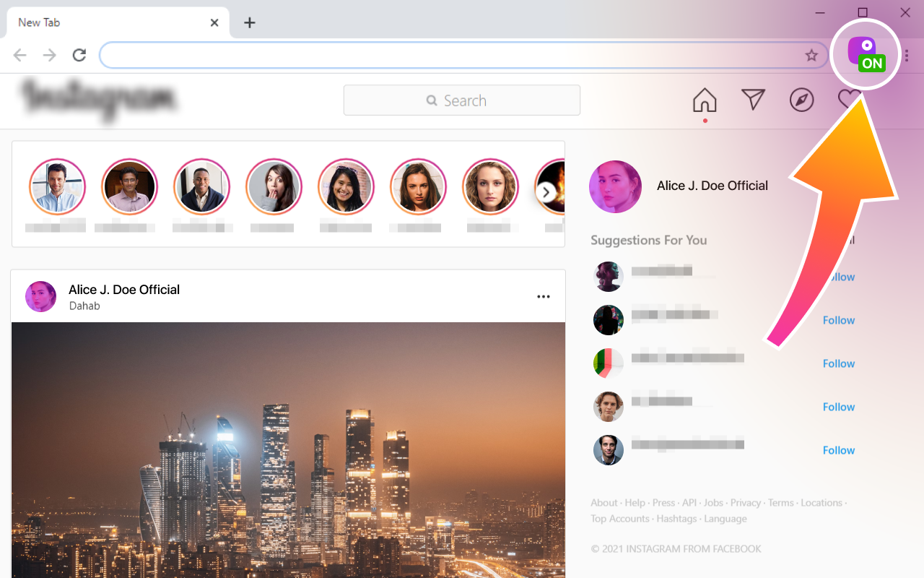The width and height of the screenshot is (924, 578).
Task: Select the New Tab browser tab
Action: pos(108,22)
